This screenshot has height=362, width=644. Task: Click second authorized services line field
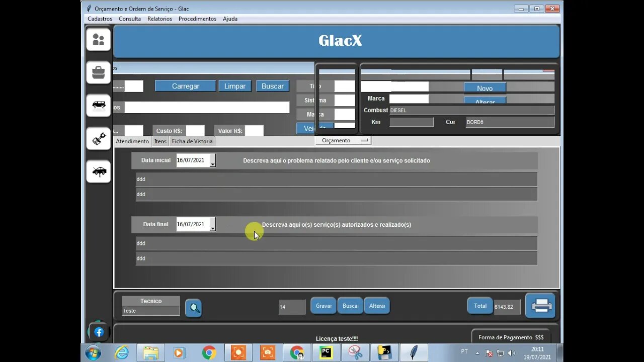[337, 258]
